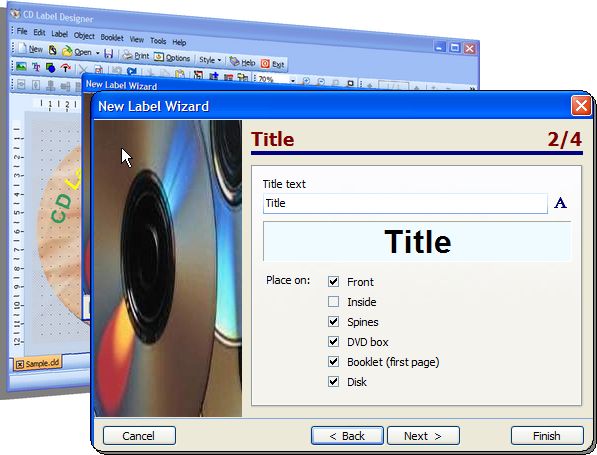Click the Open folder icon in toolbar
597x455 pixels.
(67, 51)
